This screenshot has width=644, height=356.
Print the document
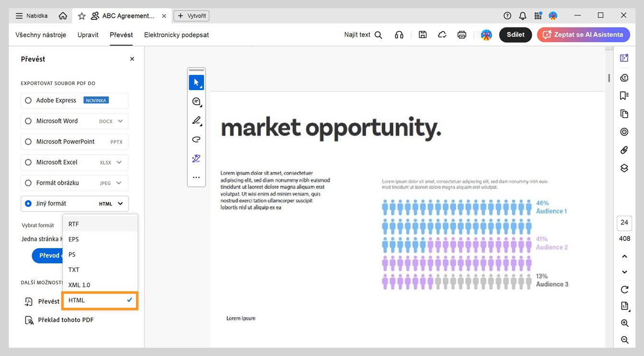click(x=461, y=35)
